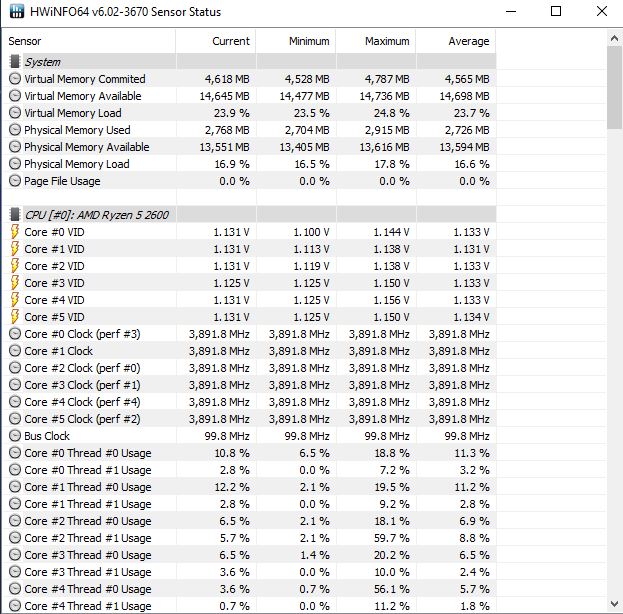
Task: Click the clock icon beside Physical Memory Load
Action: [x=15, y=164]
